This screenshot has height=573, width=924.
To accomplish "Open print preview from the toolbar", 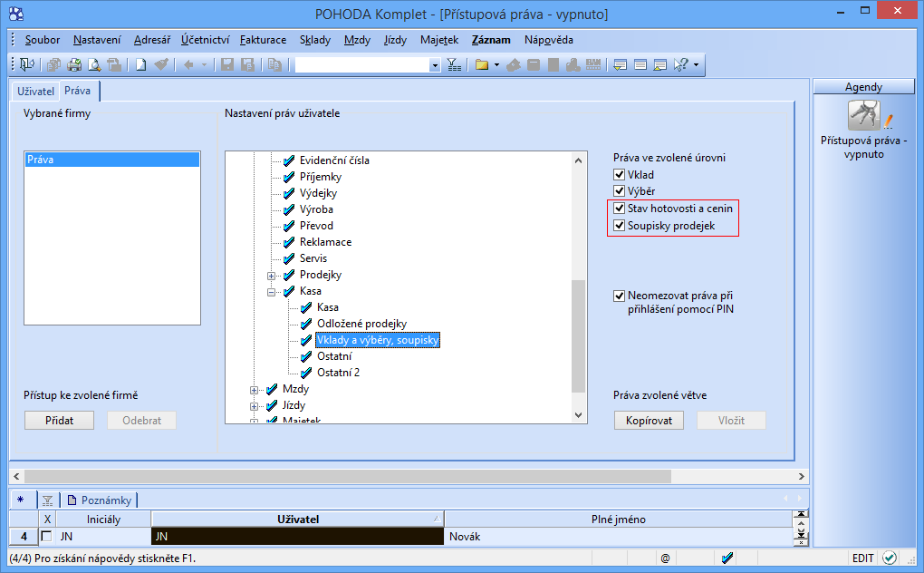I will (x=94, y=64).
